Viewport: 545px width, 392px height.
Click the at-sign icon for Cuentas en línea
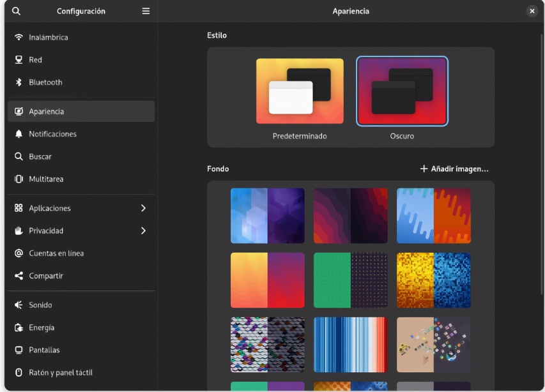pos(19,253)
